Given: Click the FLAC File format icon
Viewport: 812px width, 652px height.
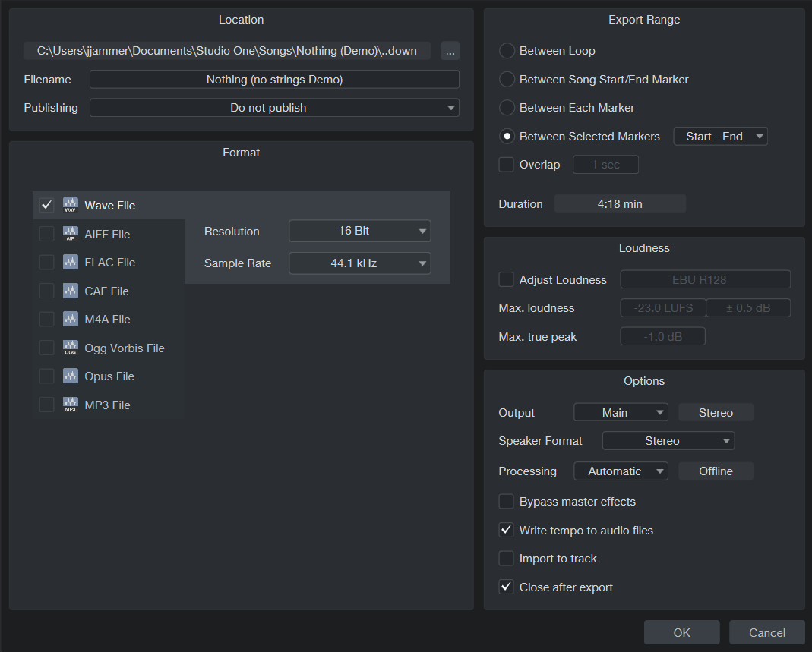Looking at the screenshot, I should click(71, 262).
